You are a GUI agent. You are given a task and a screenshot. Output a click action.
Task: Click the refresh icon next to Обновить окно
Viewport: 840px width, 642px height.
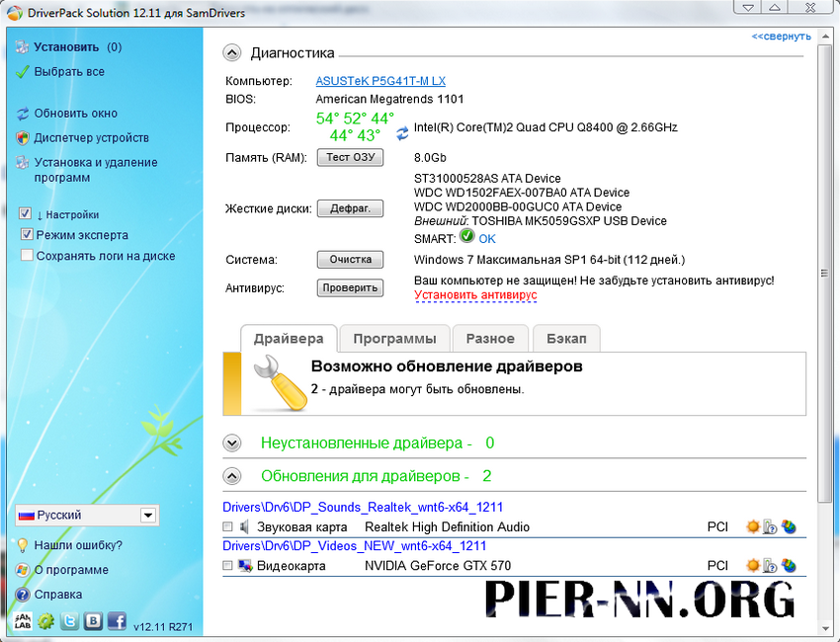pyautogui.click(x=23, y=114)
